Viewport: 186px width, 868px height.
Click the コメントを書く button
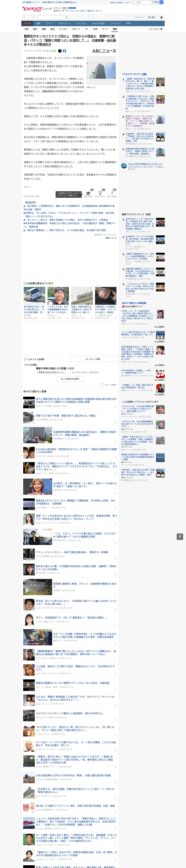click(93, 359)
